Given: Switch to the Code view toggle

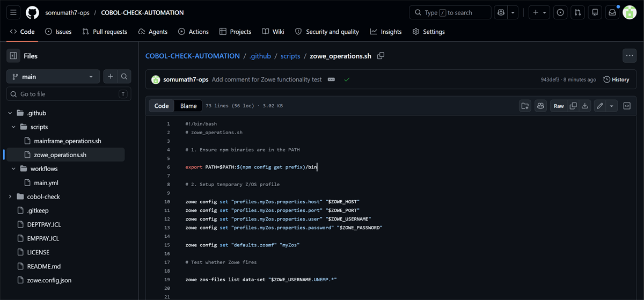Looking at the screenshot, I should (x=162, y=106).
